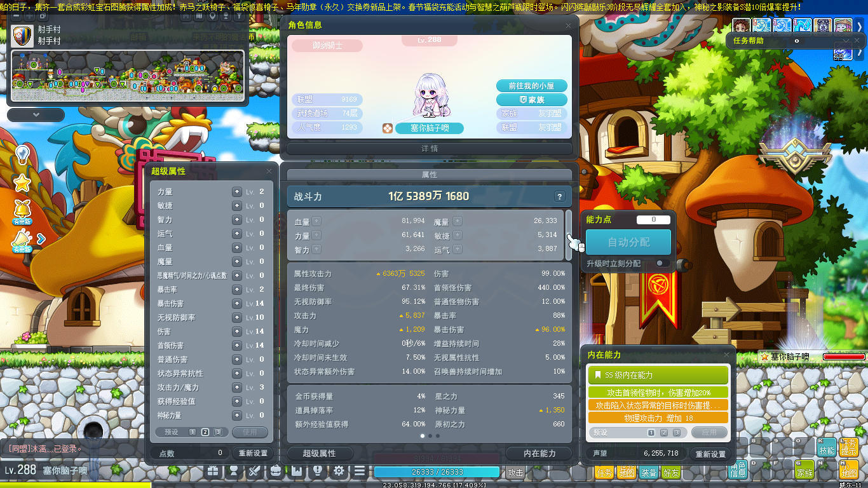Expand buff icons with right arrow
This screenshot has width=868, height=488.
pyautogui.click(x=860, y=26)
